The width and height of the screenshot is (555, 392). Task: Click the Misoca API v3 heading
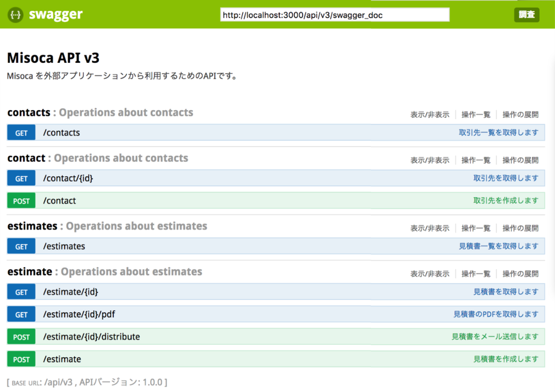coord(53,57)
